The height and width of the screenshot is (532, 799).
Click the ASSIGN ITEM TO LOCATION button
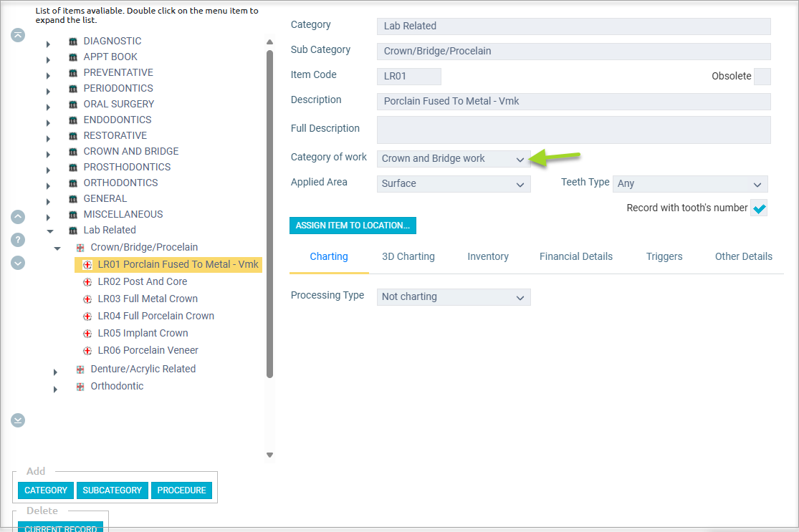353,226
